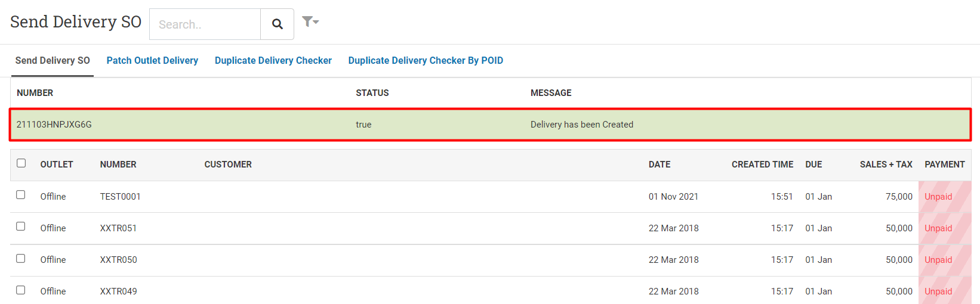Open the filter funnel dropdown

point(310,22)
